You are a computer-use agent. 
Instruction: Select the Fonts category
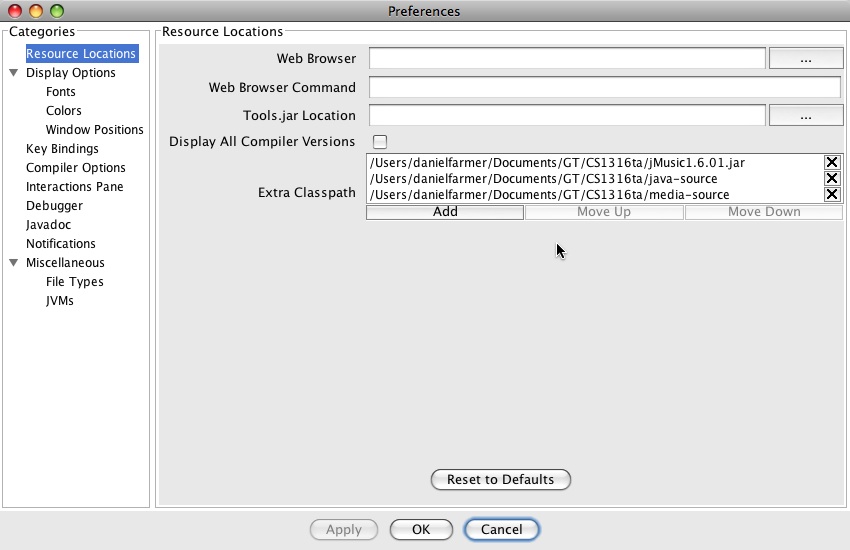click(61, 92)
